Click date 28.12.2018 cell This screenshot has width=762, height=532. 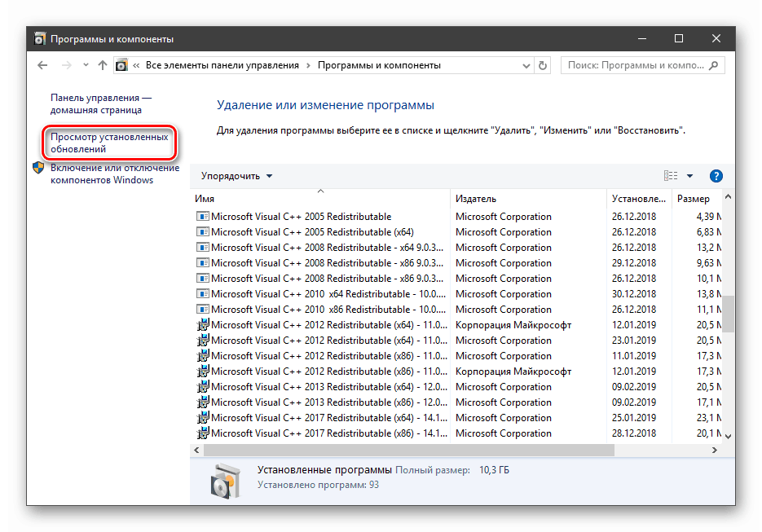(634, 433)
